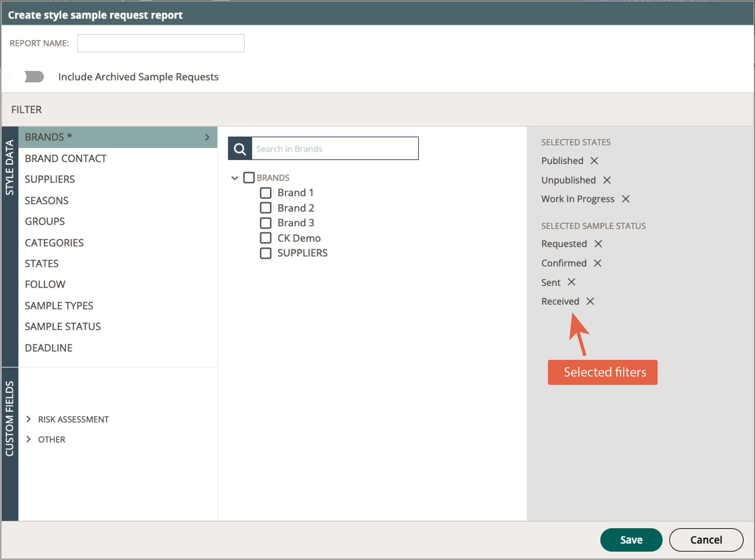Remove the Unpublished state filter
This screenshot has height=560, width=755.
[x=607, y=180]
